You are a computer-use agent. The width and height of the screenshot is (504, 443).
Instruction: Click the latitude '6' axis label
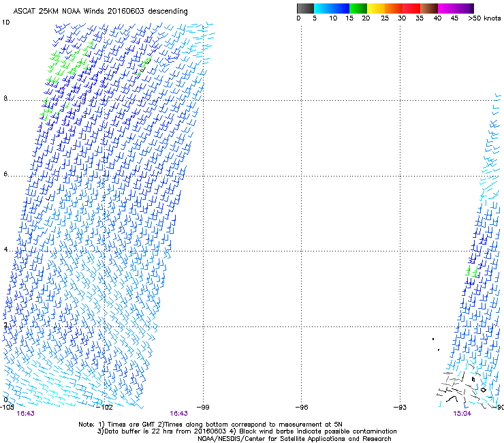point(5,174)
